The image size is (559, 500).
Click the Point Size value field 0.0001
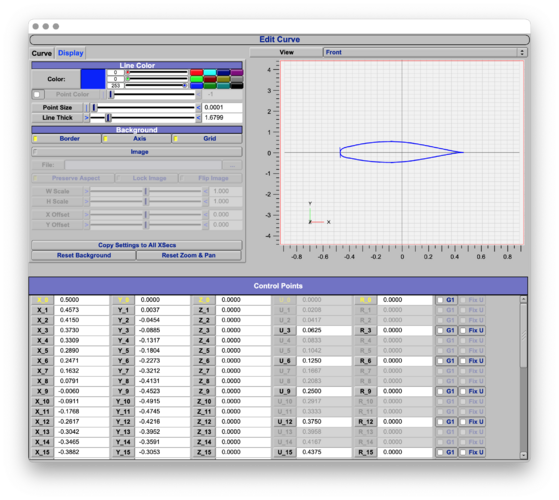click(222, 107)
